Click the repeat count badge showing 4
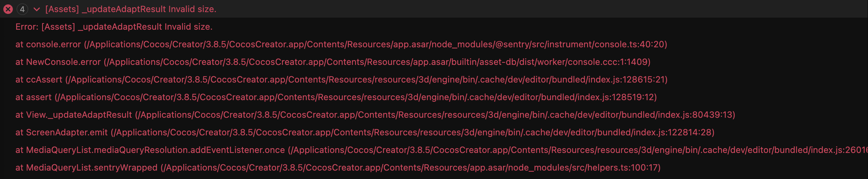The image size is (868, 179). pyautogui.click(x=22, y=9)
